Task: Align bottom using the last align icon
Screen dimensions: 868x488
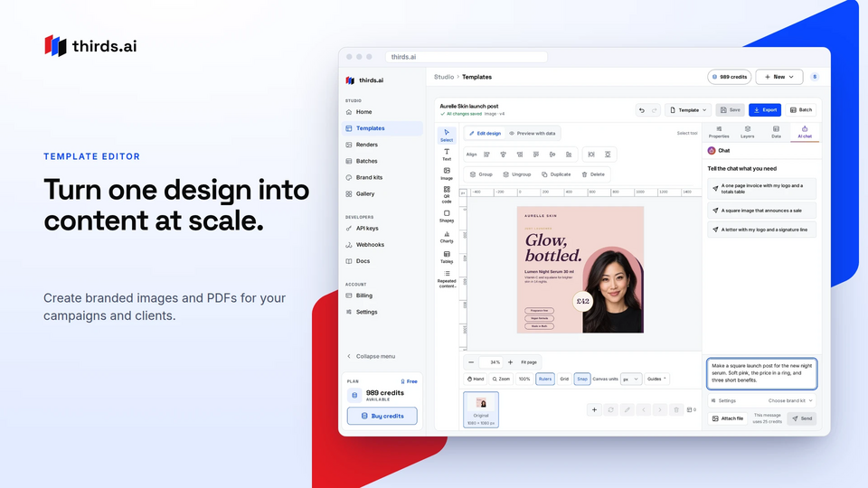Action: coord(569,155)
